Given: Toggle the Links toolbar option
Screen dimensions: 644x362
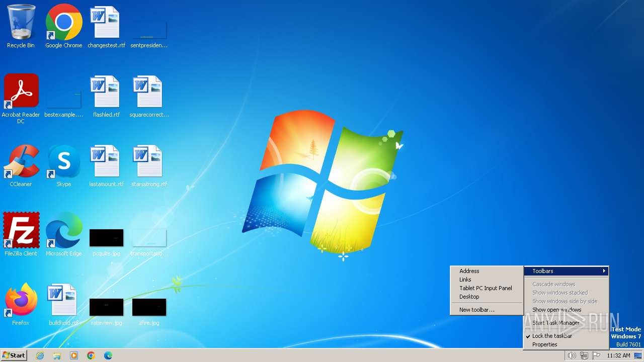Looking at the screenshot, I should click(487, 280).
